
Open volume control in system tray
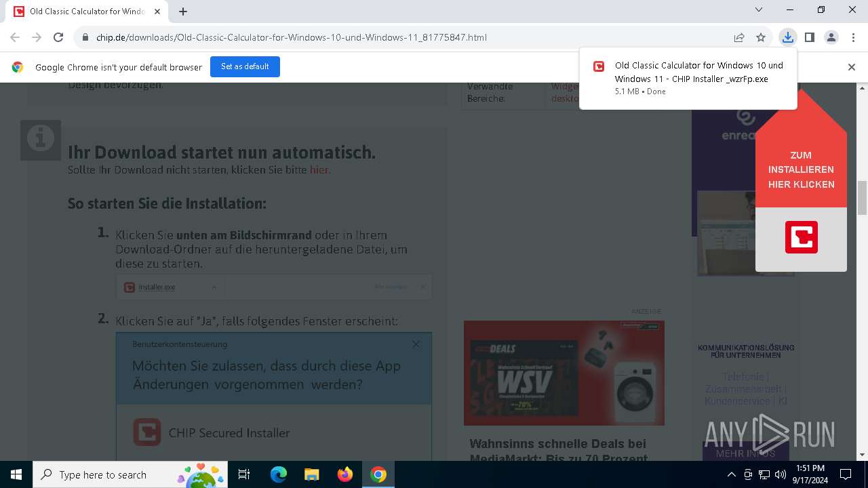pos(781,474)
